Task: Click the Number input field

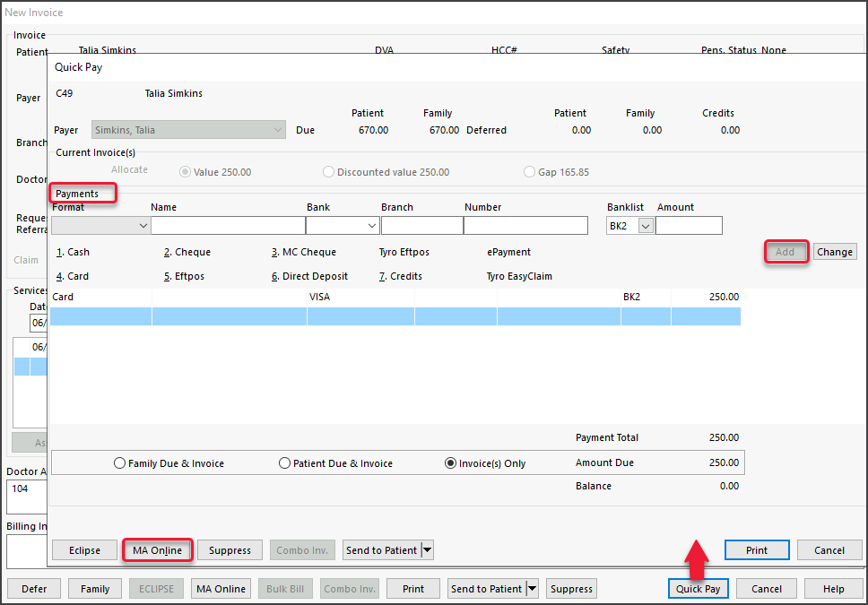Action: [x=525, y=226]
